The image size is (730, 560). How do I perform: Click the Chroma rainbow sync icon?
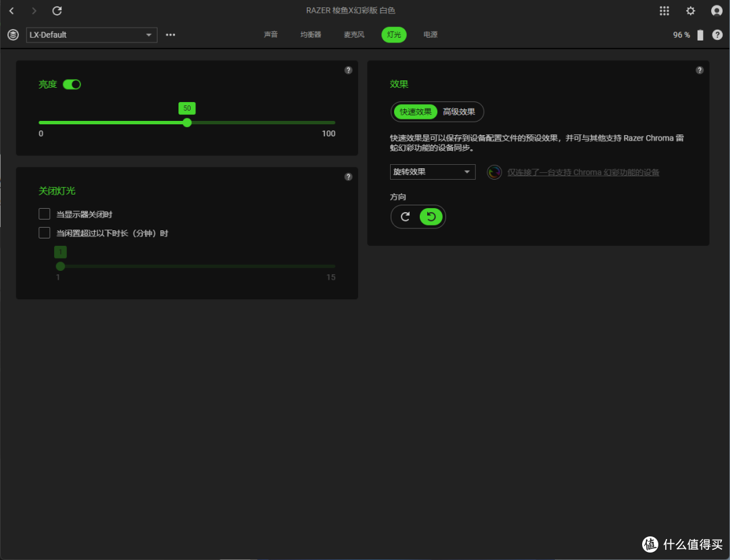(494, 172)
